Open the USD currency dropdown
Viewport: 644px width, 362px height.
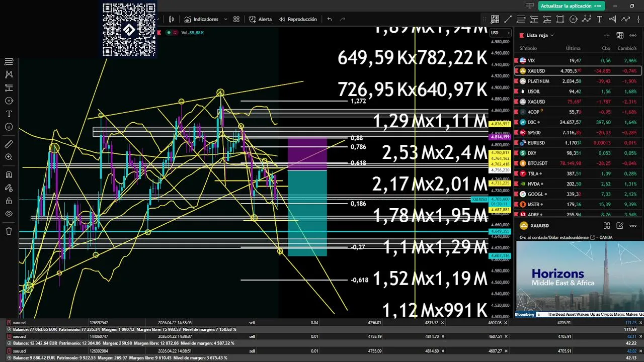click(x=500, y=33)
